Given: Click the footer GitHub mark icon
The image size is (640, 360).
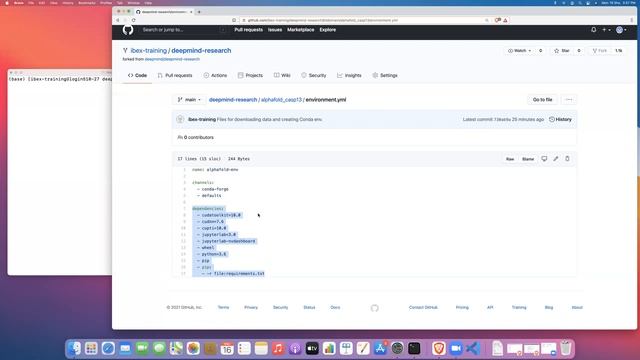Looking at the screenshot, I should pyautogui.click(x=375, y=308).
